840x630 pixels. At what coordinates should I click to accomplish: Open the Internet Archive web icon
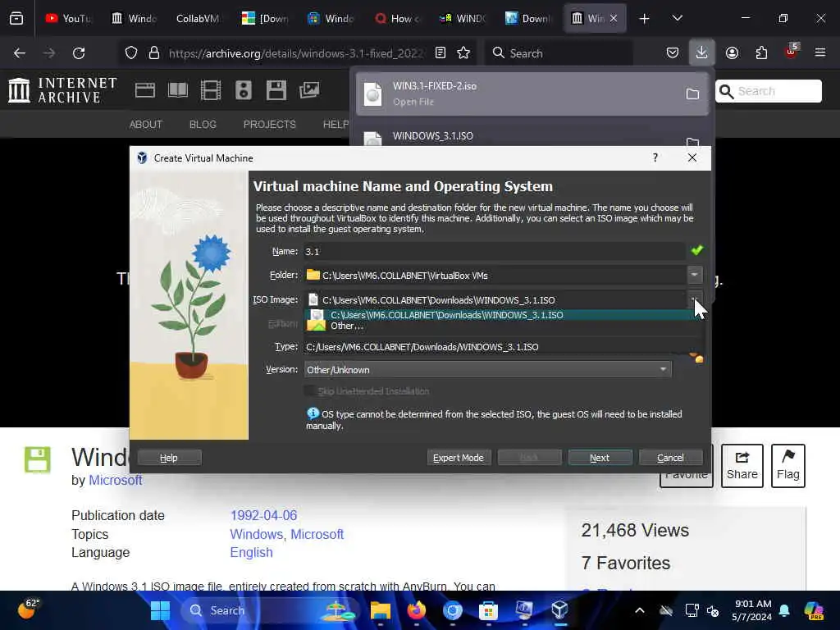click(145, 90)
